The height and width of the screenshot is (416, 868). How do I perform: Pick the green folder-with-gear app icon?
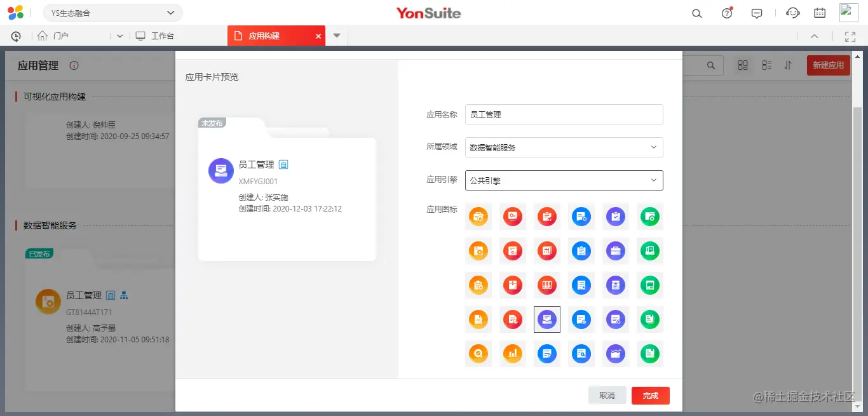650,217
